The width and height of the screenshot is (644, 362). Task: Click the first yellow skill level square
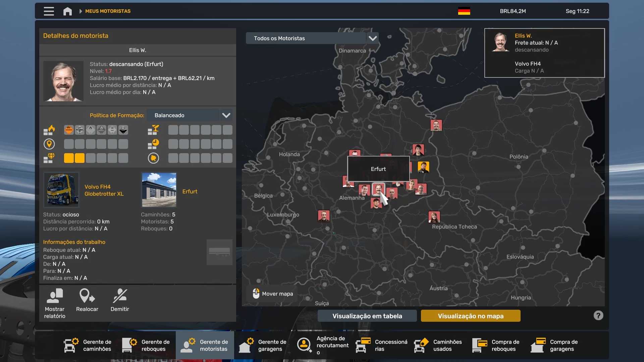[69, 158]
